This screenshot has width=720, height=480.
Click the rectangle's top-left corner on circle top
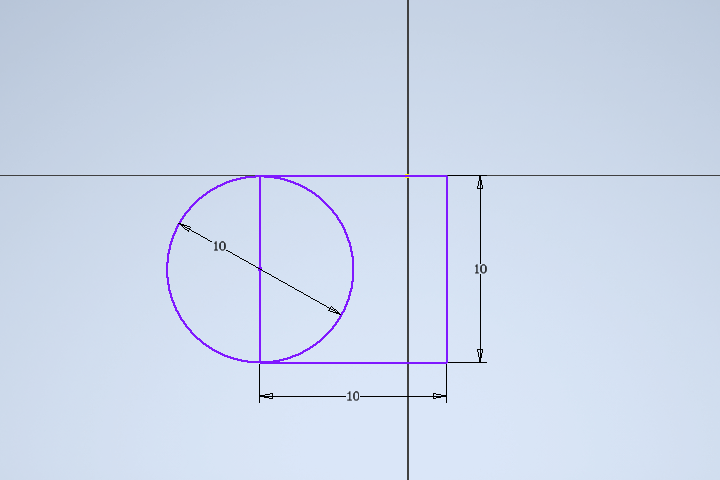(260, 176)
